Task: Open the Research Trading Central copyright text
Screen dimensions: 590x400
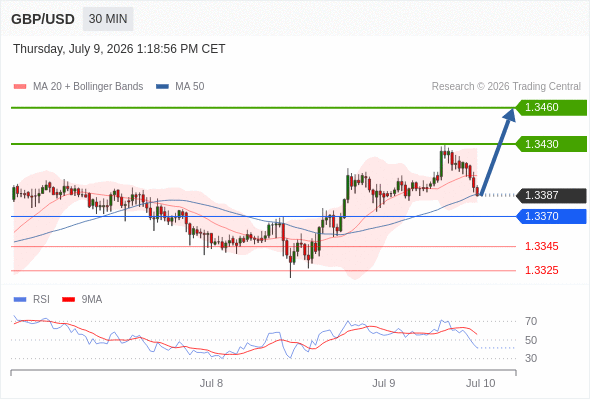Action: 506,87
